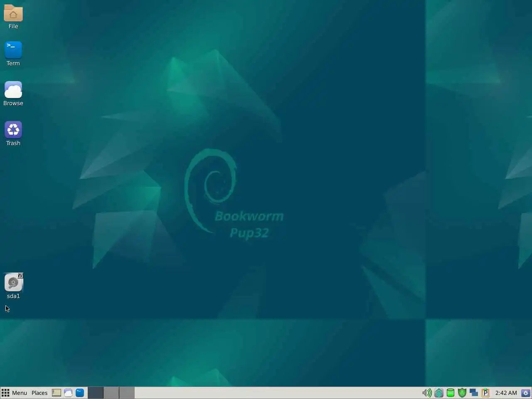Click the green shield firewall tray icon

pyautogui.click(x=462, y=393)
